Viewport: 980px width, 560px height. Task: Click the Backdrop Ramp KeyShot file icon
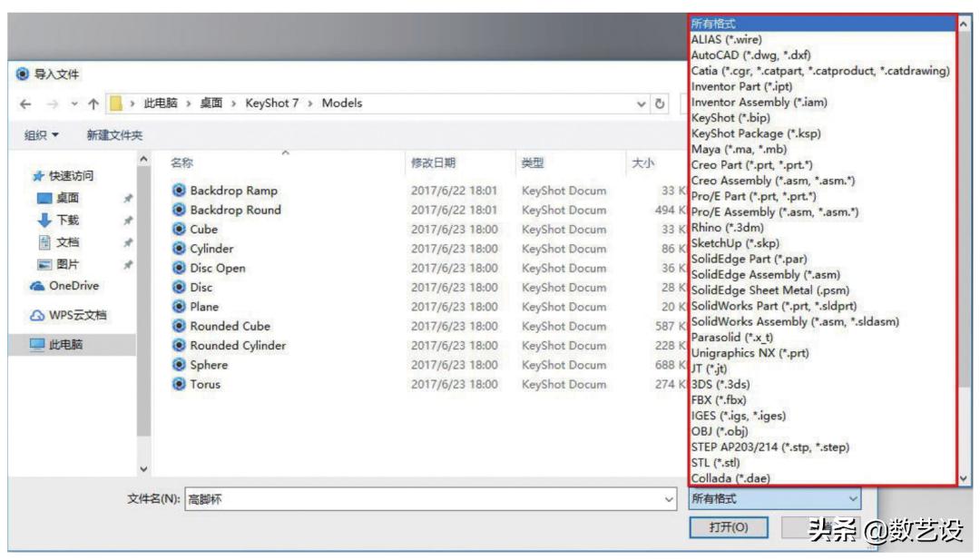pyautogui.click(x=179, y=191)
